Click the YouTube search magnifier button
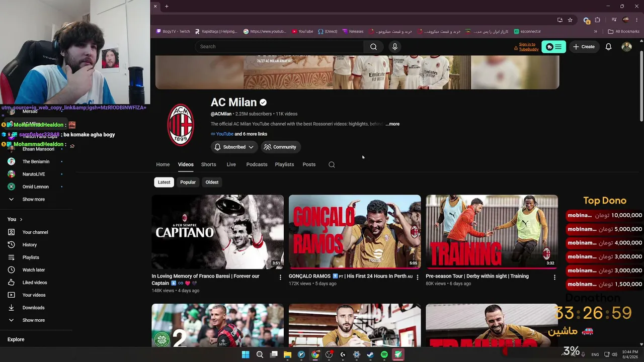This screenshot has height=362, width=644. point(373,47)
